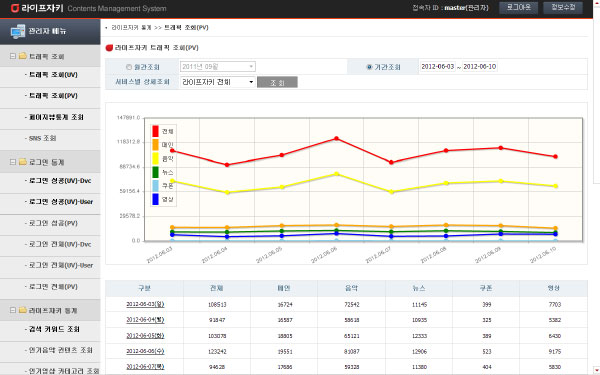
Task: Click the 조회 search button
Action: click(x=277, y=82)
